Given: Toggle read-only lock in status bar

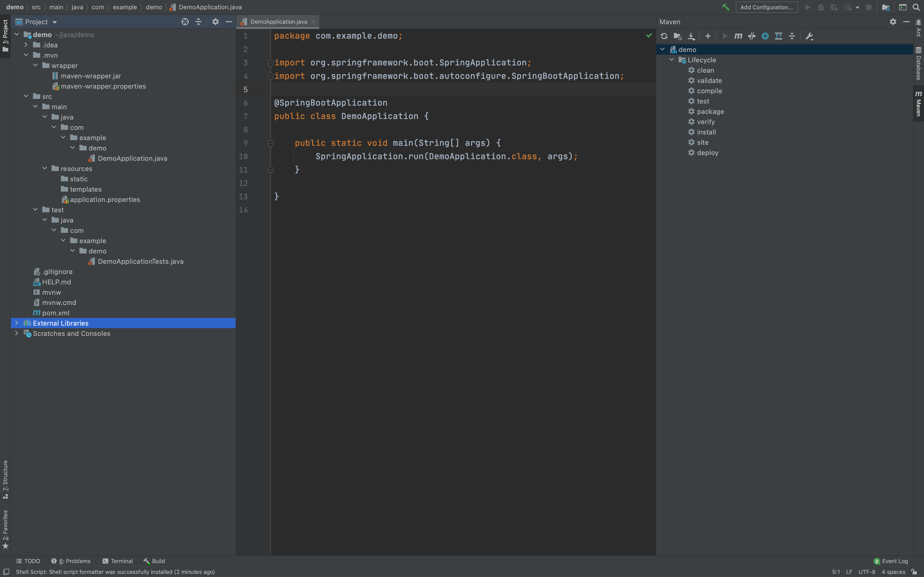Looking at the screenshot, I should coord(914,572).
